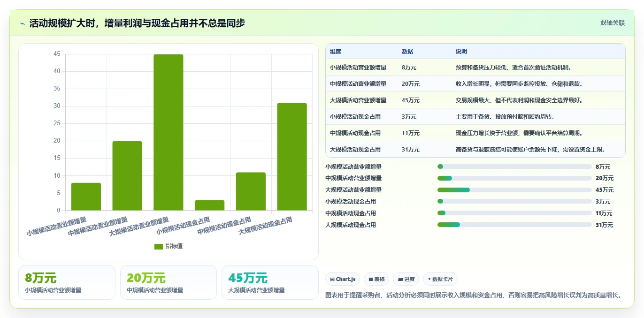Select the 中规模活动营业额增量 table row label
This screenshot has height=318, width=644.
tap(358, 84)
